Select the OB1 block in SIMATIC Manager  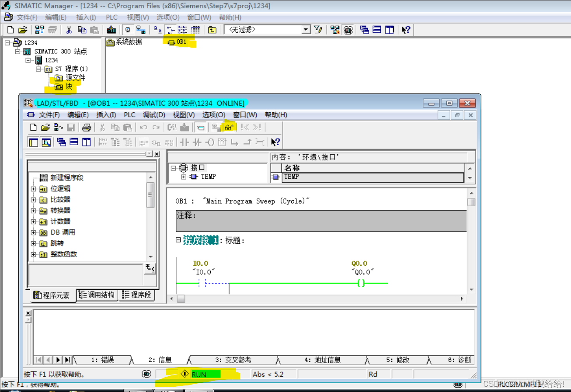pos(178,42)
